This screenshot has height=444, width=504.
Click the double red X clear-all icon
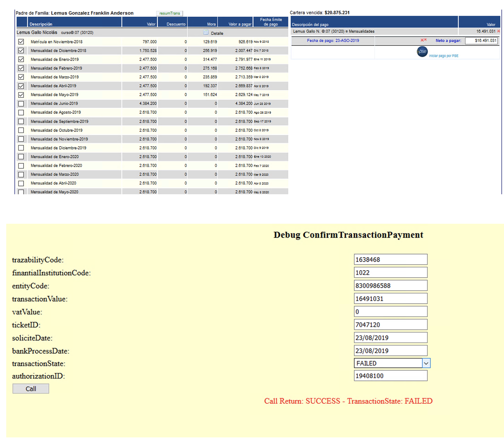click(424, 40)
